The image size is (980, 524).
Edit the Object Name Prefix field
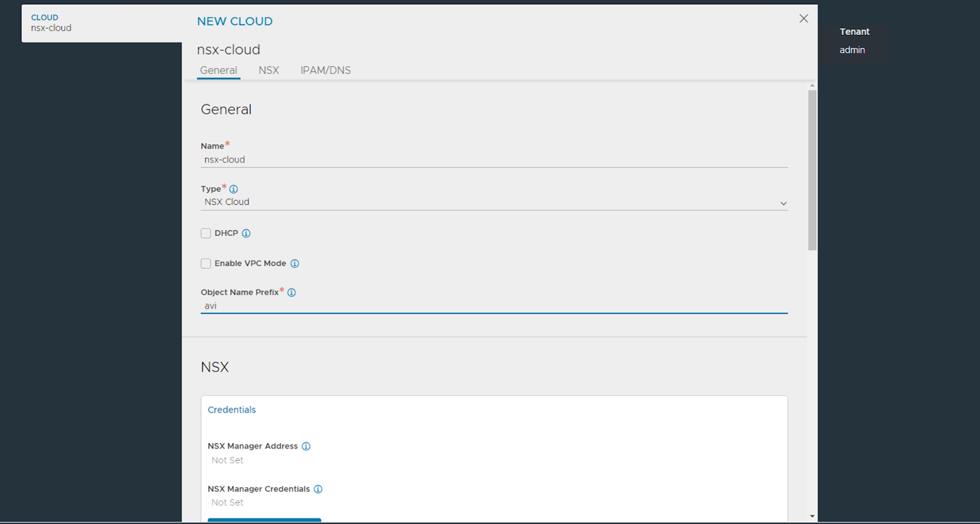point(494,306)
